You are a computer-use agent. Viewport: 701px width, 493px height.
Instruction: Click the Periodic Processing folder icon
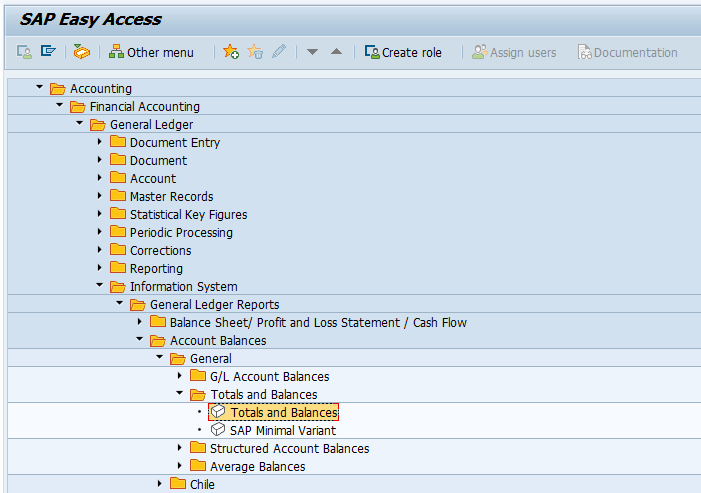click(x=118, y=232)
